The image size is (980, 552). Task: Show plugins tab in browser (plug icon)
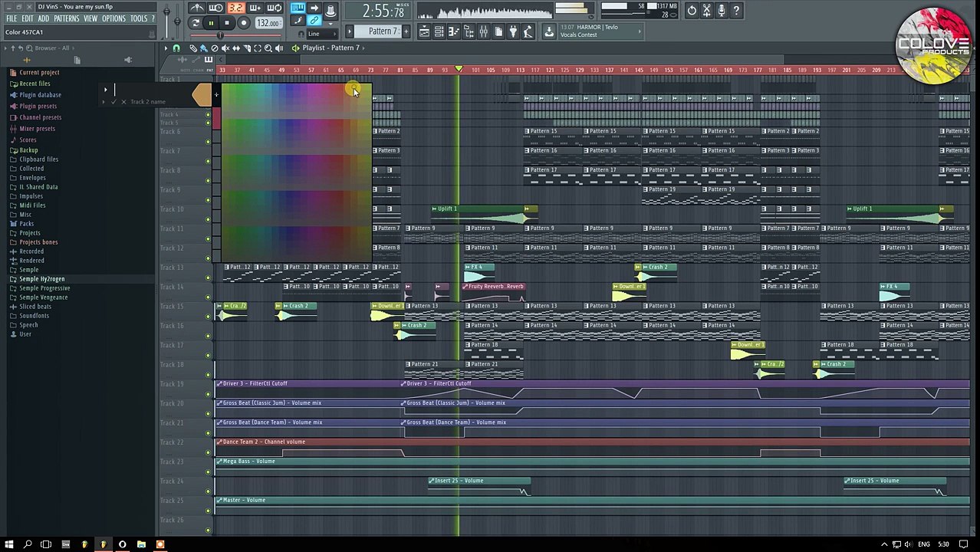pyautogui.click(x=128, y=60)
